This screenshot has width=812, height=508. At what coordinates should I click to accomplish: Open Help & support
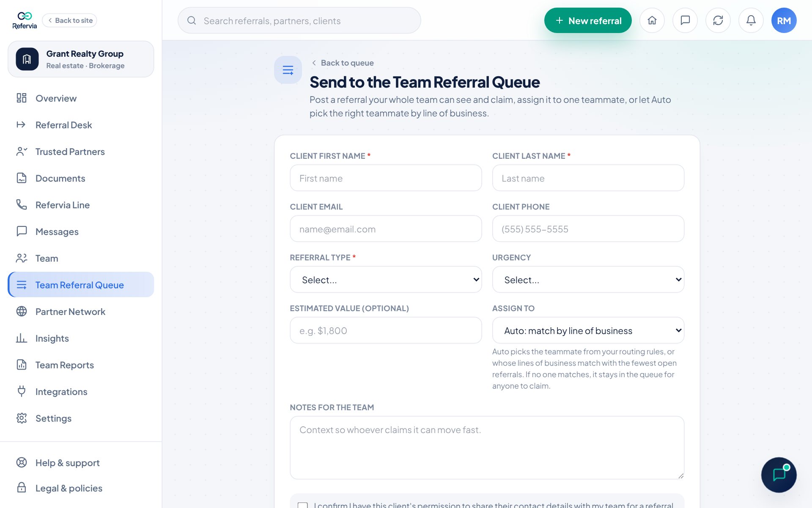click(81, 463)
